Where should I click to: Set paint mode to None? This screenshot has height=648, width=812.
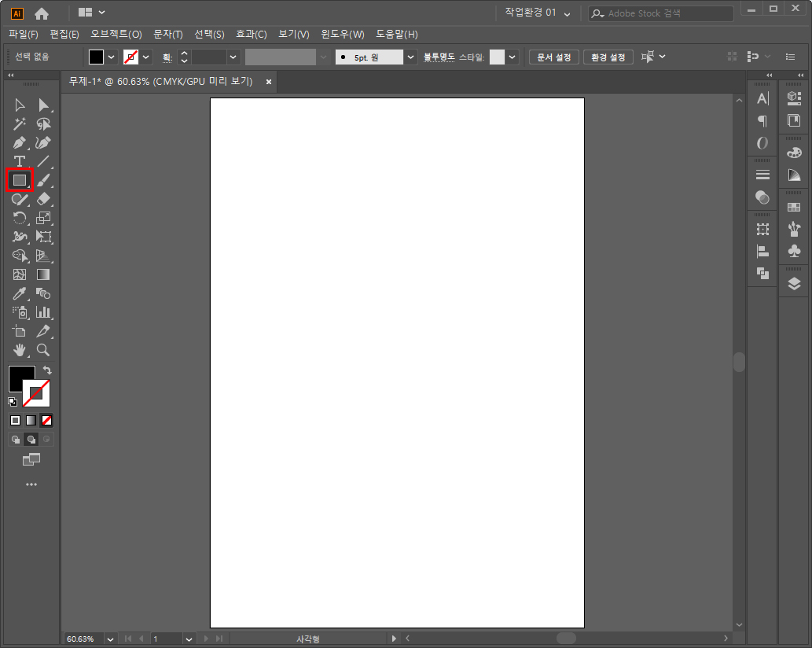point(46,420)
